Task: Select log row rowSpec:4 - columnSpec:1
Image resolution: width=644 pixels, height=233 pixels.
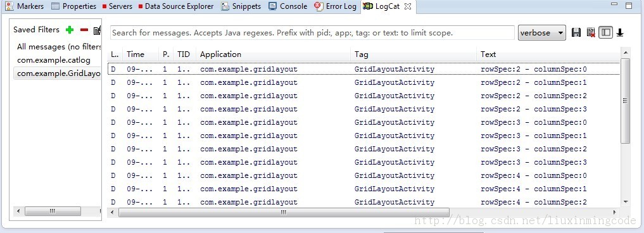Action: pos(363,189)
